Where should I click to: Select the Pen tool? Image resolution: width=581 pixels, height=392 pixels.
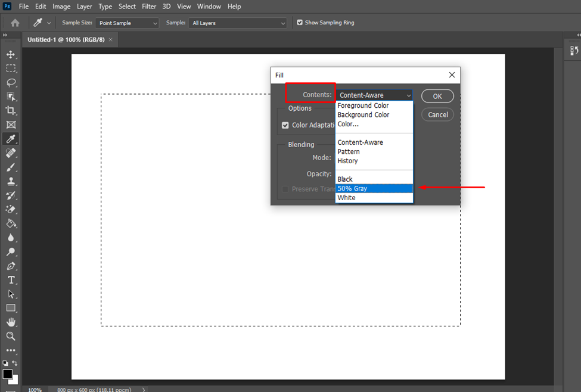point(11,266)
